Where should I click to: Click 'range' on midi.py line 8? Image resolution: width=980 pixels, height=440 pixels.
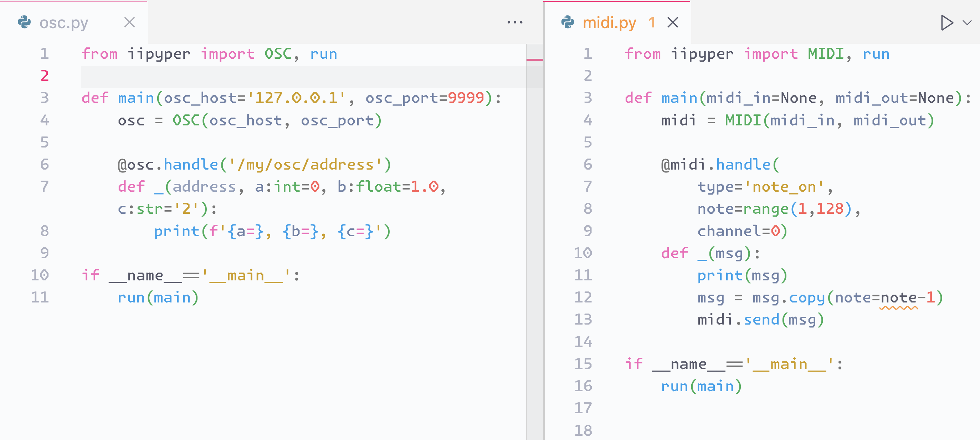tap(766, 209)
